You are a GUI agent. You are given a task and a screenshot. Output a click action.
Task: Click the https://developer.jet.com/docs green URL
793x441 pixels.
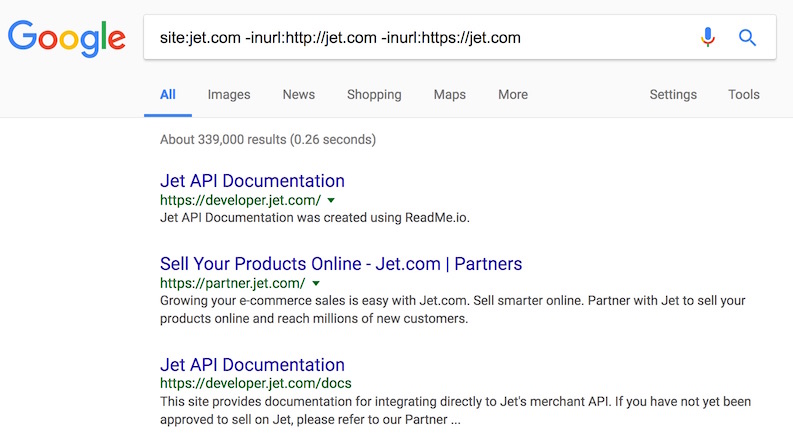(255, 383)
